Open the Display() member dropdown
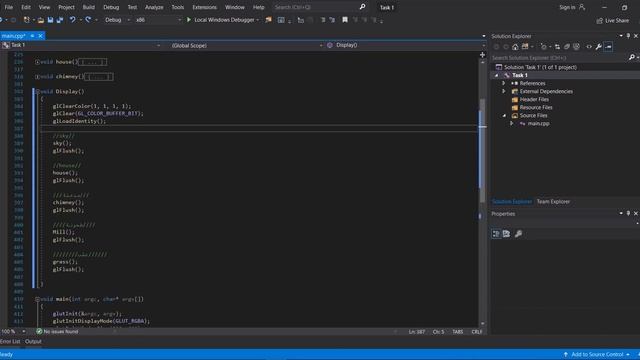 click(x=406, y=45)
